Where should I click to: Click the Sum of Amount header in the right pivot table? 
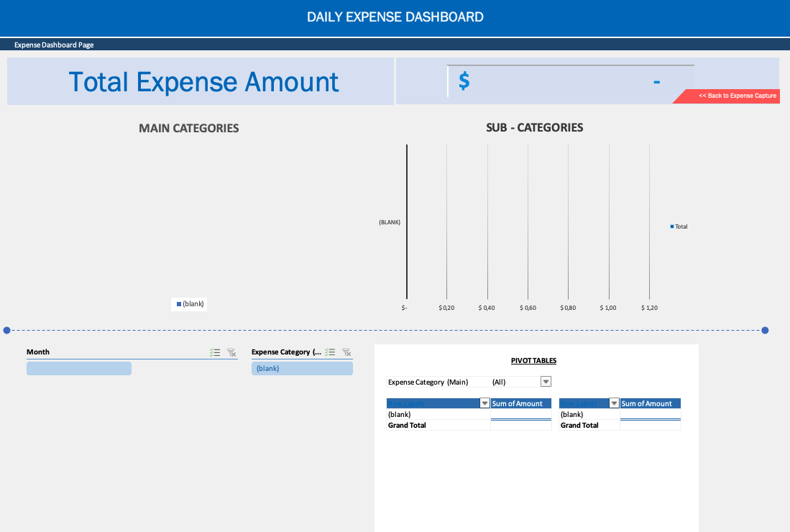point(650,403)
